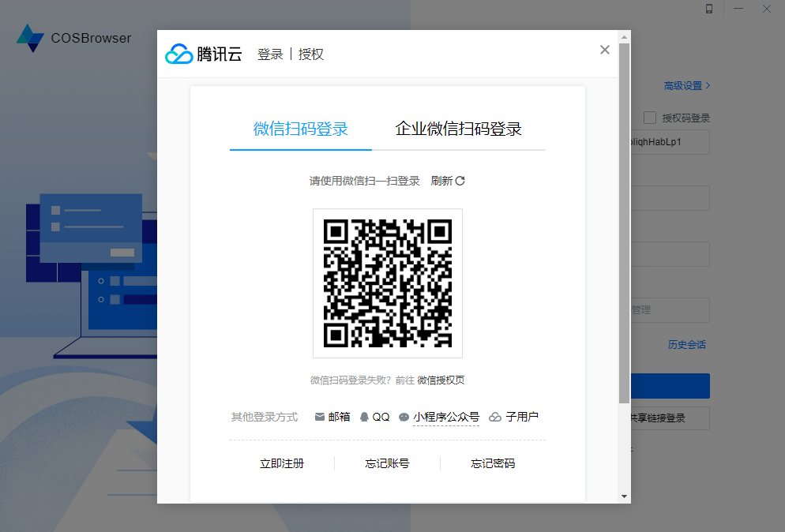This screenshot has width=785, height=532.
Task: Open 高级设置 in COSBrowser window
Action: coord(686,86)
